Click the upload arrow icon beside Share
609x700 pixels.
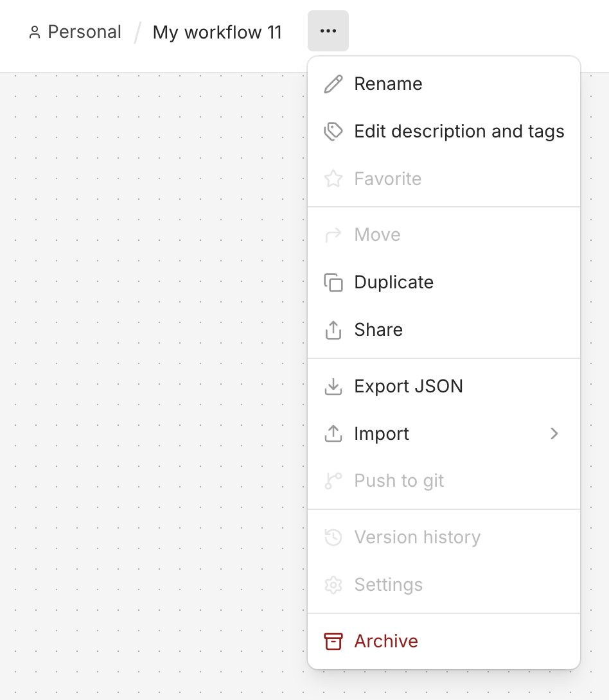pos(333,329)
